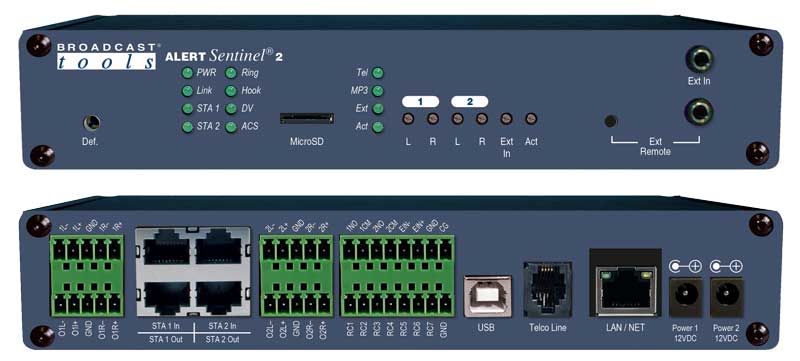This screenshot has width=800, height=361.
Task: Click the 'STA 2 Out' label text
Action: pyautogui.click(x=222, y=339)
